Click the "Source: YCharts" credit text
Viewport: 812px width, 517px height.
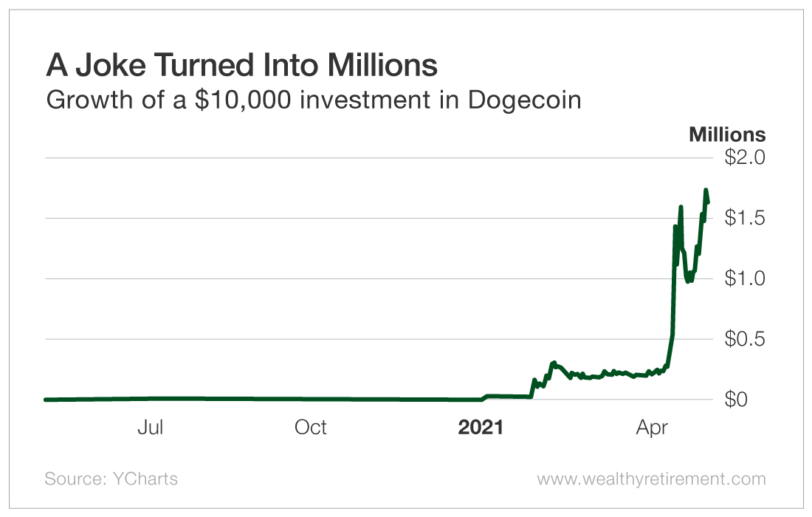(x=111, y=479)
